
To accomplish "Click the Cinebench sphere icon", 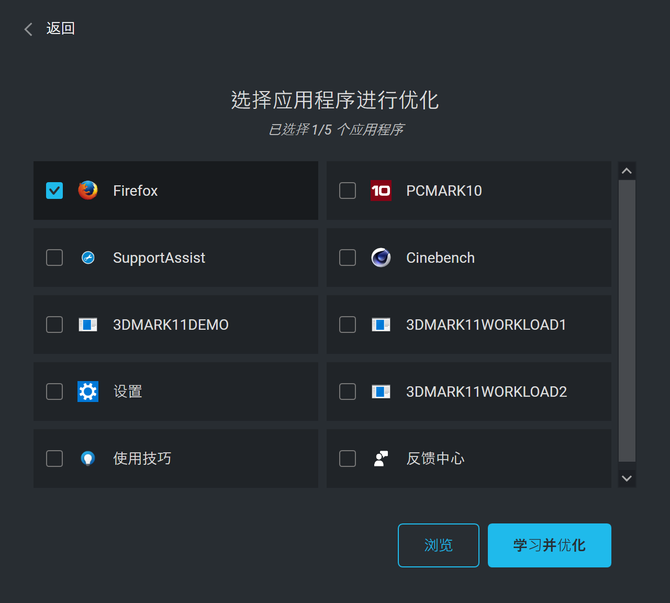I will [381, 257].
